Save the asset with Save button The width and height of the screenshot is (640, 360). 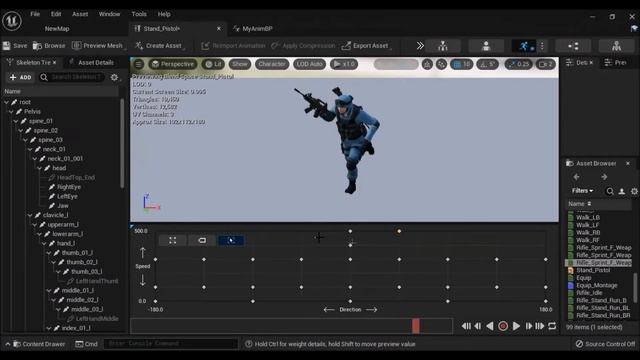(x=15, y=46)
